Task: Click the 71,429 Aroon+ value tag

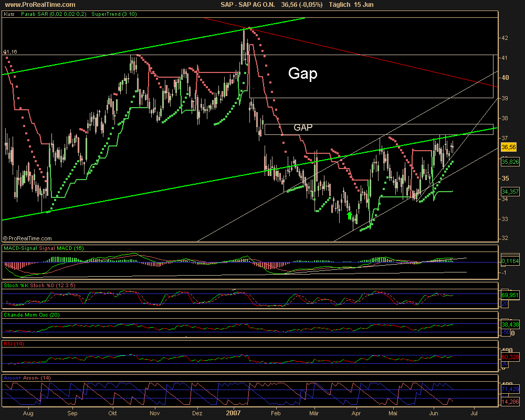Action: point(510,389)
